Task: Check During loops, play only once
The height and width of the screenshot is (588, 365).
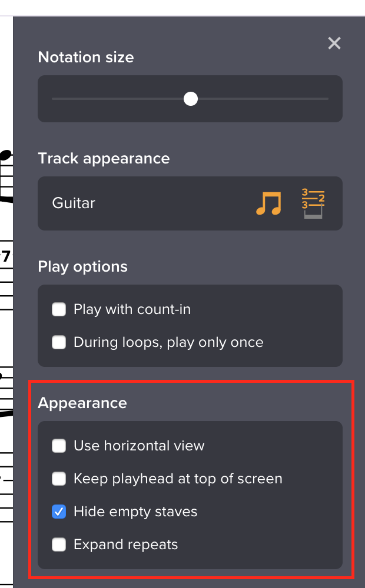Action: 58,342
